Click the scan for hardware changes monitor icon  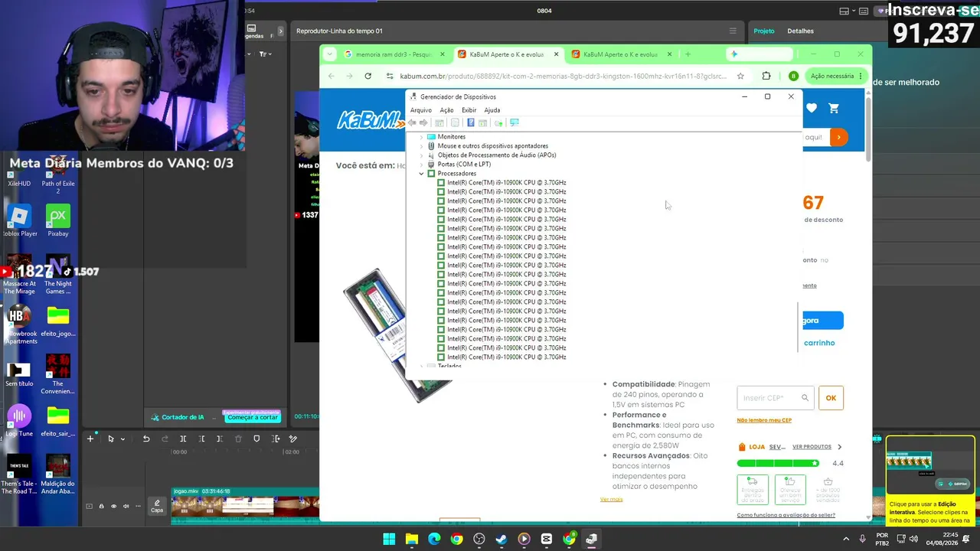[x=514, y=122]
